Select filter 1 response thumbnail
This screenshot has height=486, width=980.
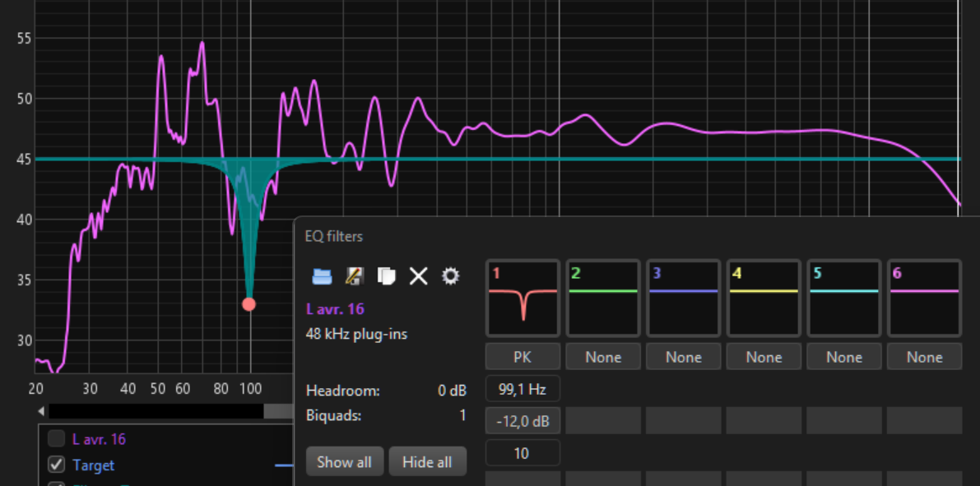[x=523, y=299]
